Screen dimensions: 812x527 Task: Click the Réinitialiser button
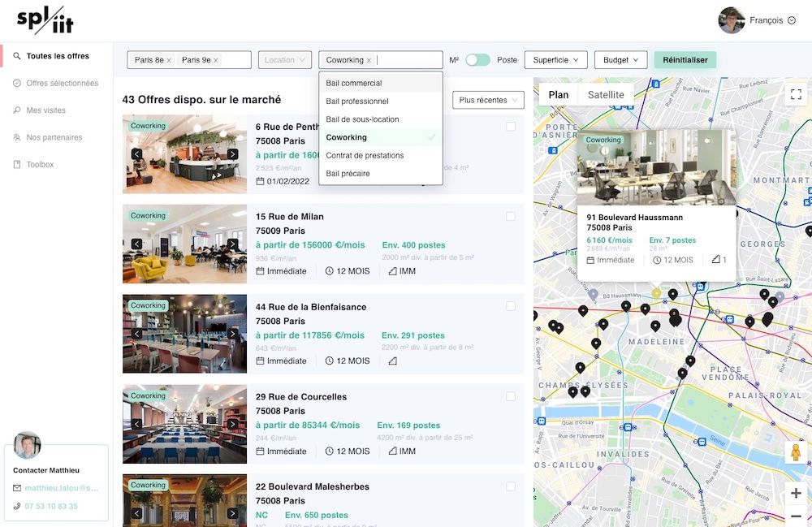685,59
